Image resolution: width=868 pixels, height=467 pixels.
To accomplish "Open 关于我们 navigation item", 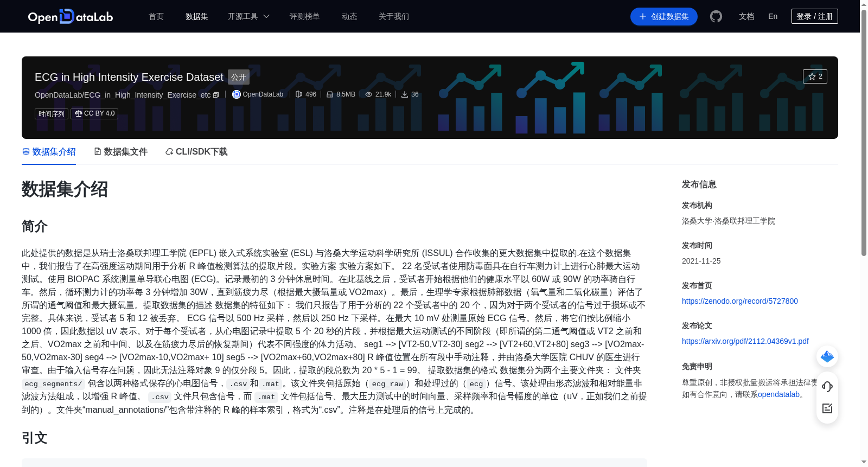I will (394, 16).
